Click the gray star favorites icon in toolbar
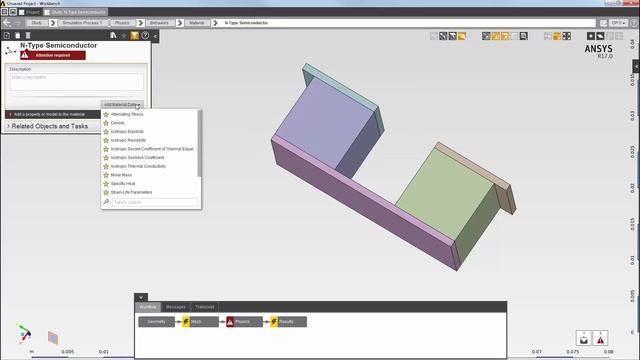Image resolution: width=640 pixels, height=360 pixels. click(x=124, y=36)
